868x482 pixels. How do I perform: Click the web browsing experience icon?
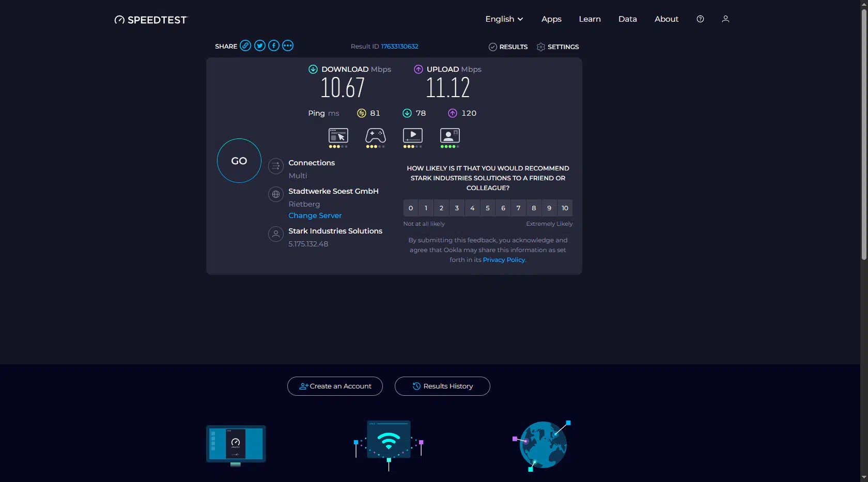(x=338, y=138)
